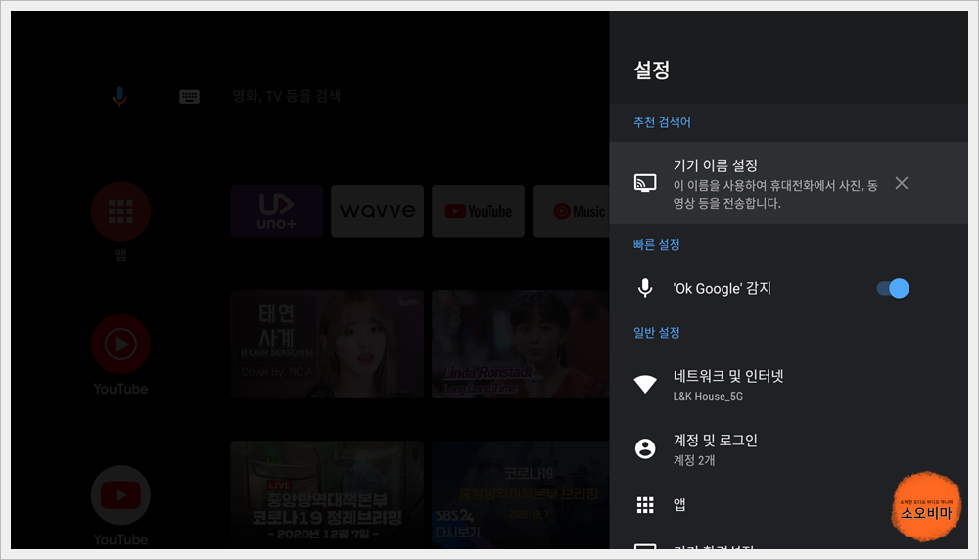Open the lower YouTube channel icon
The image size is (979, 560).
120,495
